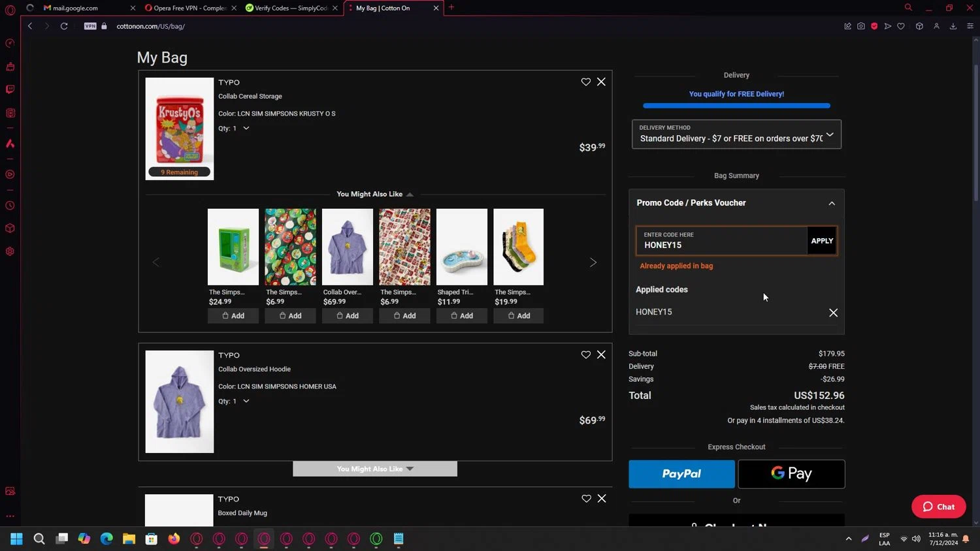The height and width of the screenshot is (551, 980).
Task: Open Twitch panel in Opera sidebar
Action: (x=10, y=89)
